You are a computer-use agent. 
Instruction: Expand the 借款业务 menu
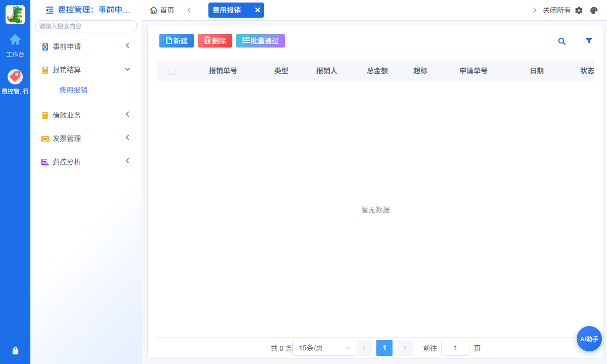86,115
